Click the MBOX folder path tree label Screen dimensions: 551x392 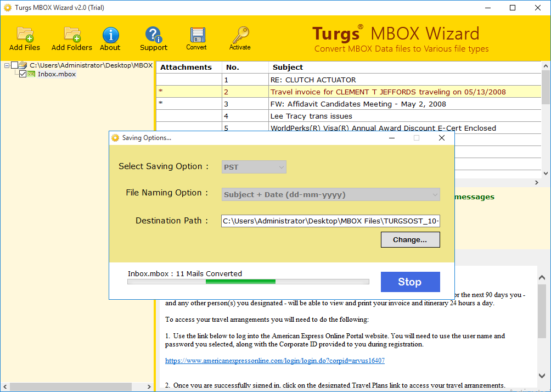[91, 65]
